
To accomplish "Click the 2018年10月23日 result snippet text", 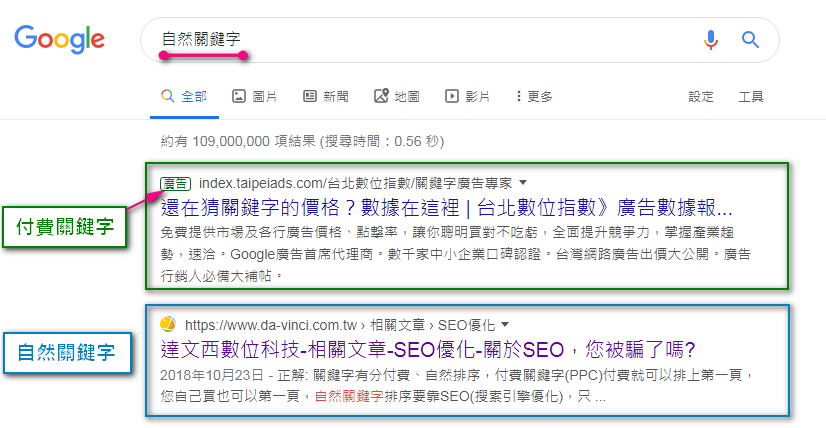I will pos(455,386).
